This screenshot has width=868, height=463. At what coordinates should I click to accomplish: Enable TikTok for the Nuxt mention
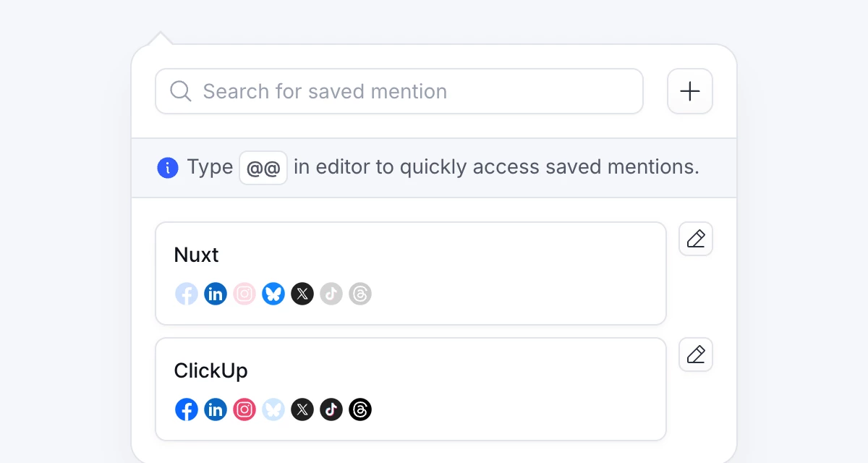tap(331, 294)
